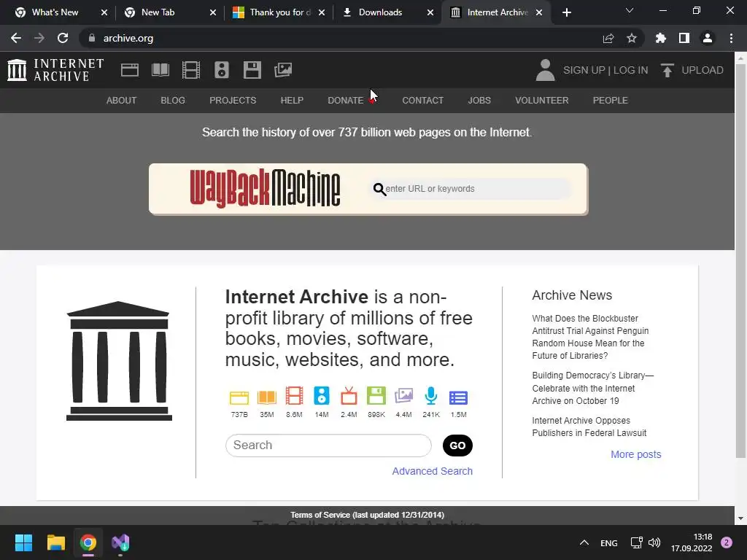Close the Internet Archive tab

click(x=539, y=12)
